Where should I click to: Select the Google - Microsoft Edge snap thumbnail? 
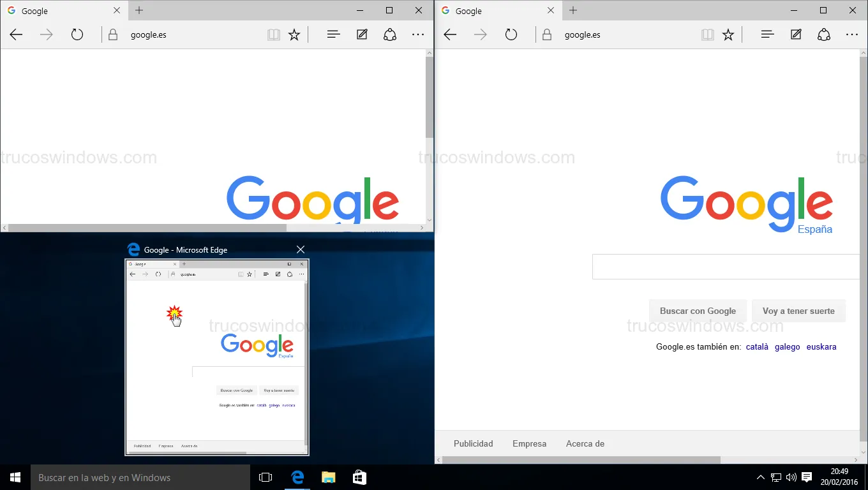[x=217, y=357]
